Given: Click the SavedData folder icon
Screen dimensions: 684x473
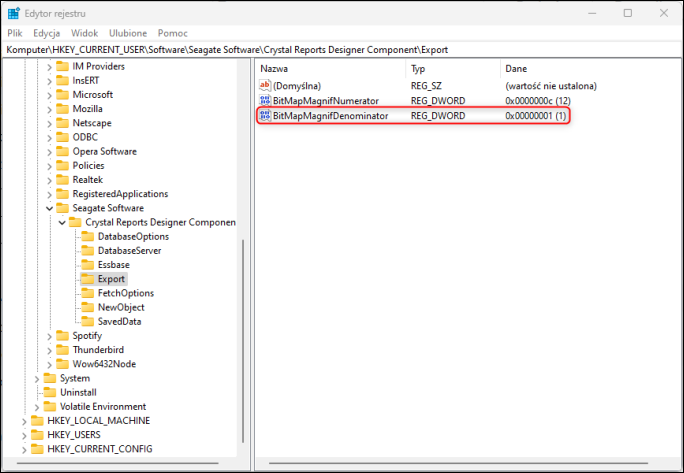Looking at the screenshot, I should [x=88, y=322].
